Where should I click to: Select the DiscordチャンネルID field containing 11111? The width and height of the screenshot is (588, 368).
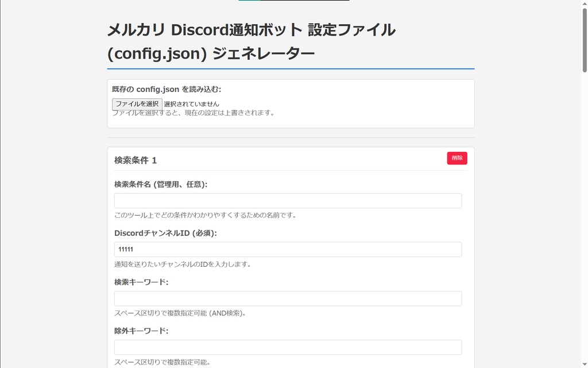pyautogui.click(x=287, y=249)
